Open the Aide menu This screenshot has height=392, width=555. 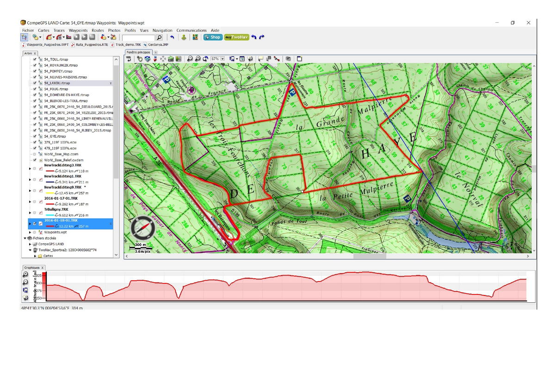[x=215, y=31]
